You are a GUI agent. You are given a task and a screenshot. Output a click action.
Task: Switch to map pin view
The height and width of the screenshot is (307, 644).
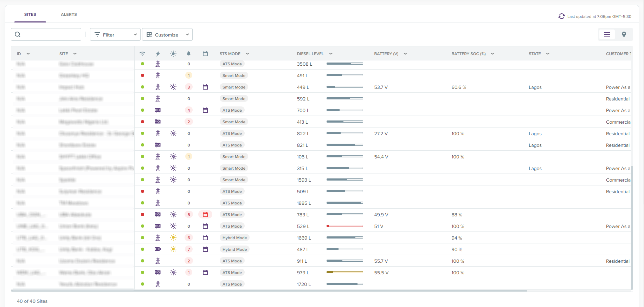point(624,34)
